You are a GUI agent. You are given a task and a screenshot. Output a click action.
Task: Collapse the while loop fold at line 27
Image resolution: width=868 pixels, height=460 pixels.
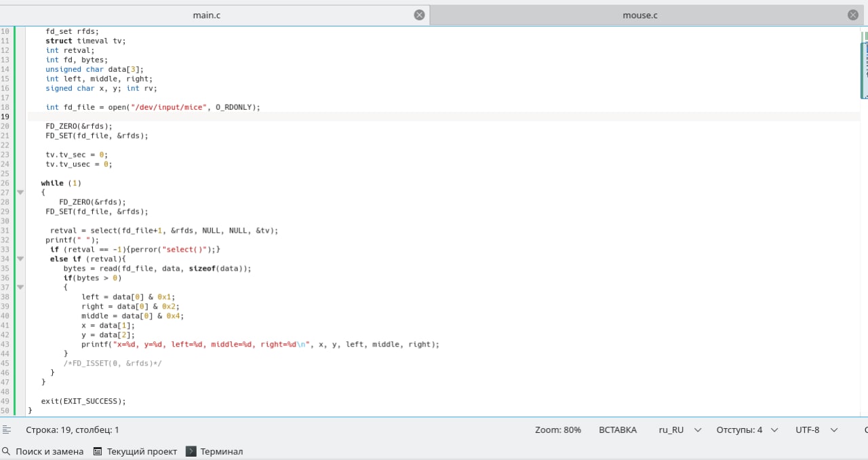20,193
